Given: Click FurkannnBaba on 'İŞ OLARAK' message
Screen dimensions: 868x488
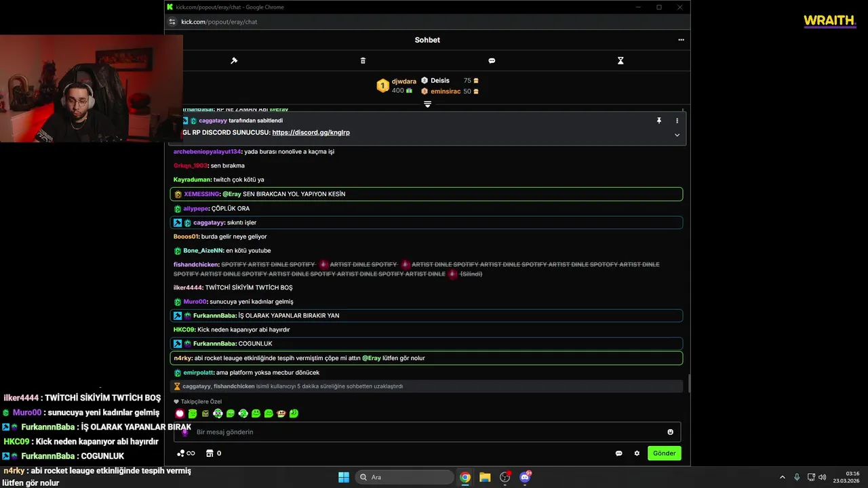Looking at the screenshot, I should tap(214, 316).
